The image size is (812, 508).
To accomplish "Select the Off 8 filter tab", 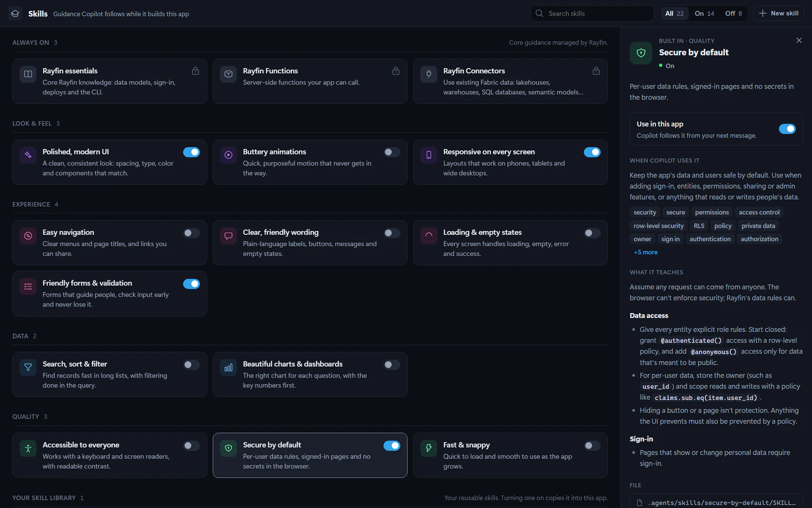I will tap(733, 14).
